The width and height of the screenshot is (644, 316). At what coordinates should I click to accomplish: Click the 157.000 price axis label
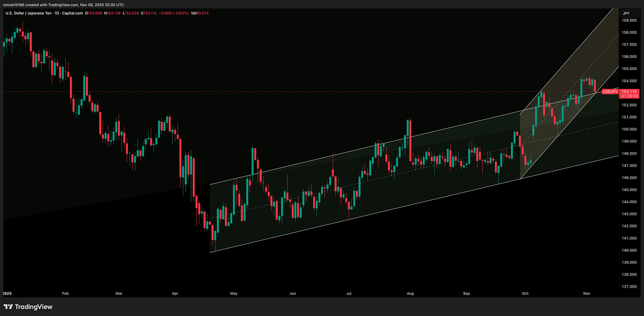coord(629,44)
